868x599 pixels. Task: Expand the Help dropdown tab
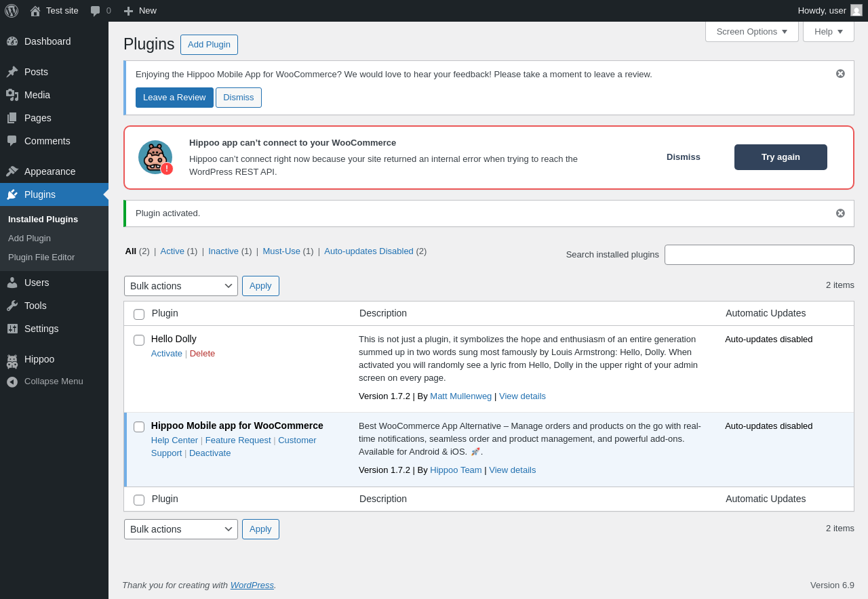pyautogui.click(x=828, y=32)
